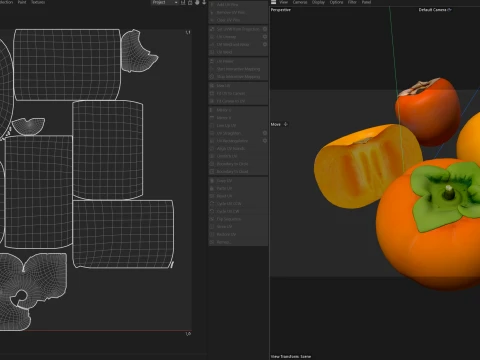
Task: Open the Filter menu
Action: (x=352, y=2)
